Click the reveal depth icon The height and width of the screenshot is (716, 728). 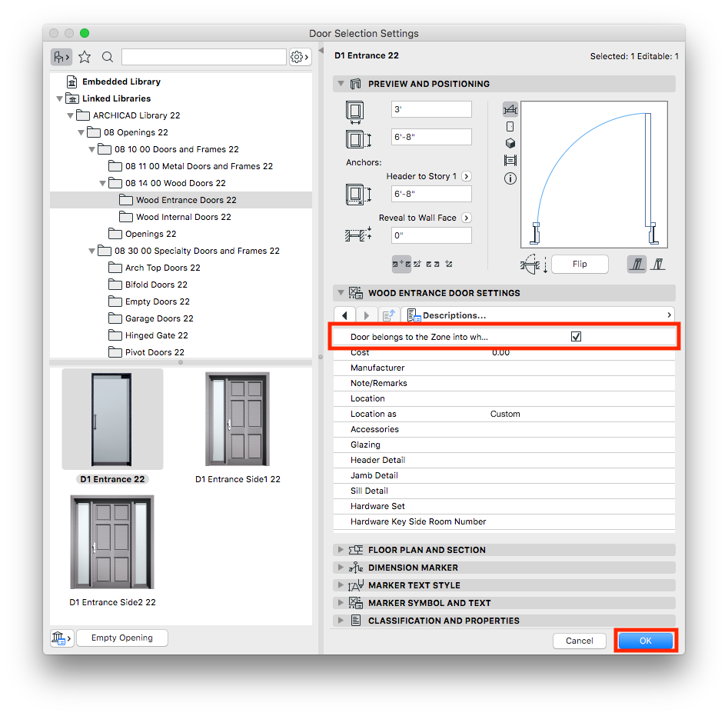pos(358,235)
